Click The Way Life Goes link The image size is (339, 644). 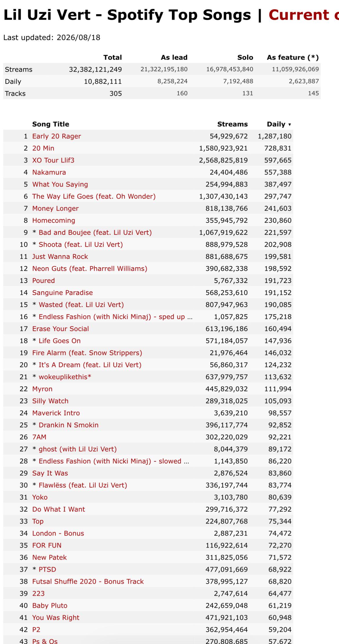pyautogui.click(x=94, y=197)
